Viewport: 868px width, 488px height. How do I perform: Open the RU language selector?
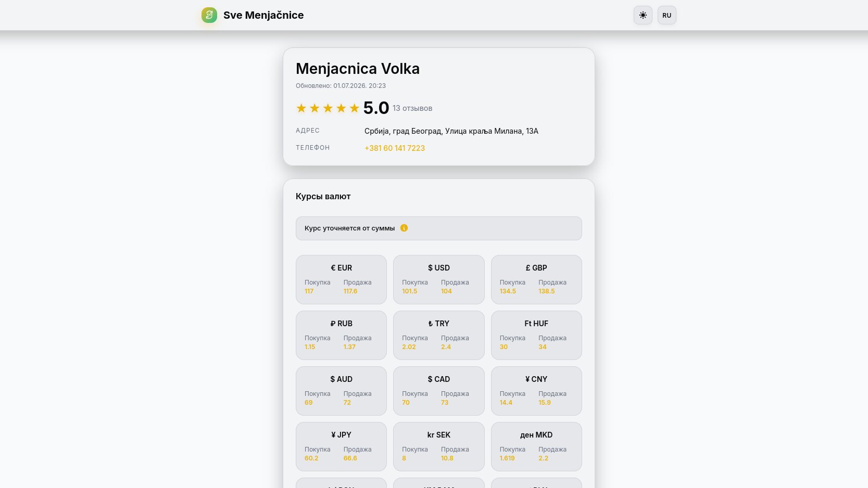[x=667, y=15]
